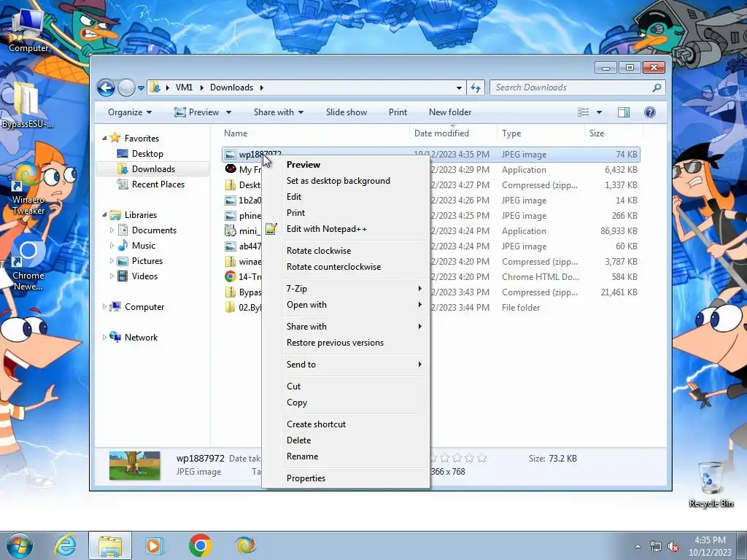Sort by the Size column header
Screen dimensions: 747x560
pyautogui.click(x=613, y=133)
